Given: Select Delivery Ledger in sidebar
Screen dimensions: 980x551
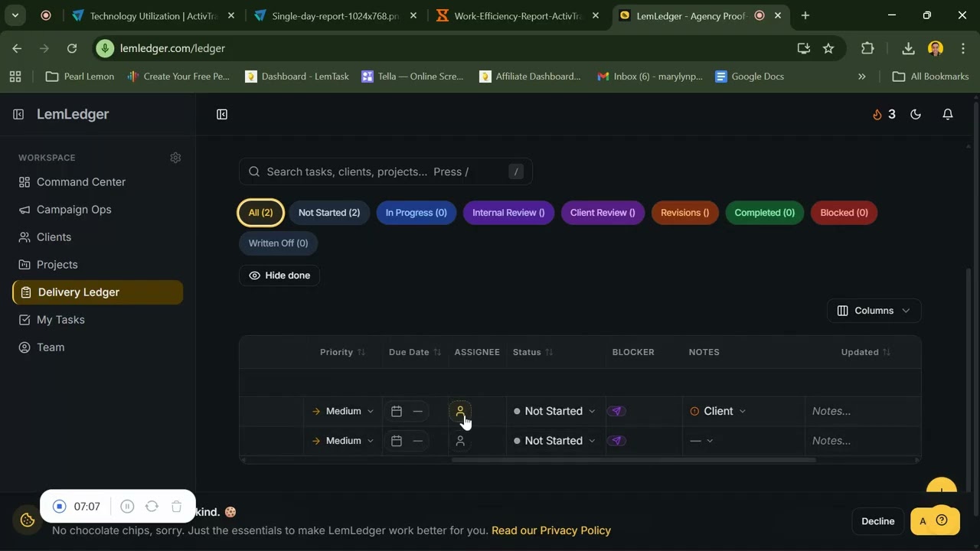Looking at the screenshot, I should point(98,292).
